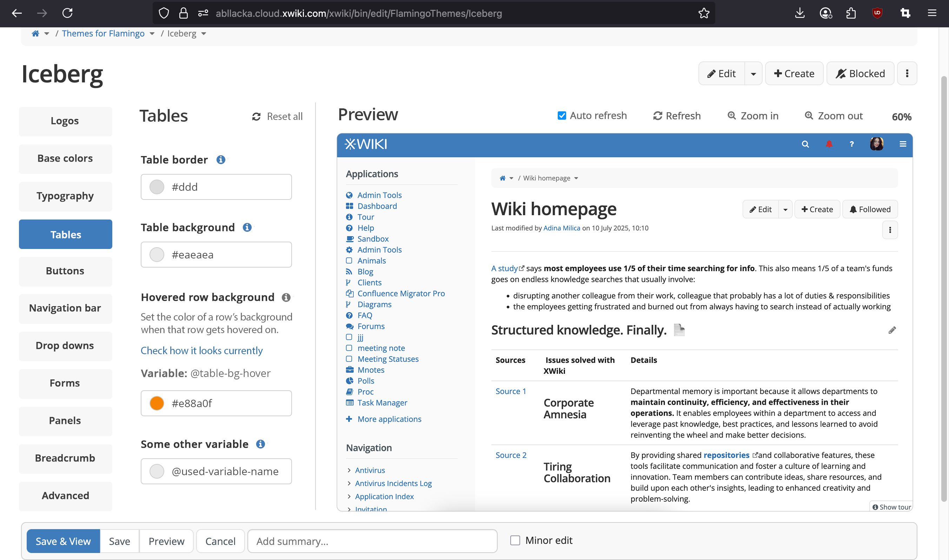
Task: Click the Themes for Flamingo breadcrumb link
Action: click(x=103, y=34)
